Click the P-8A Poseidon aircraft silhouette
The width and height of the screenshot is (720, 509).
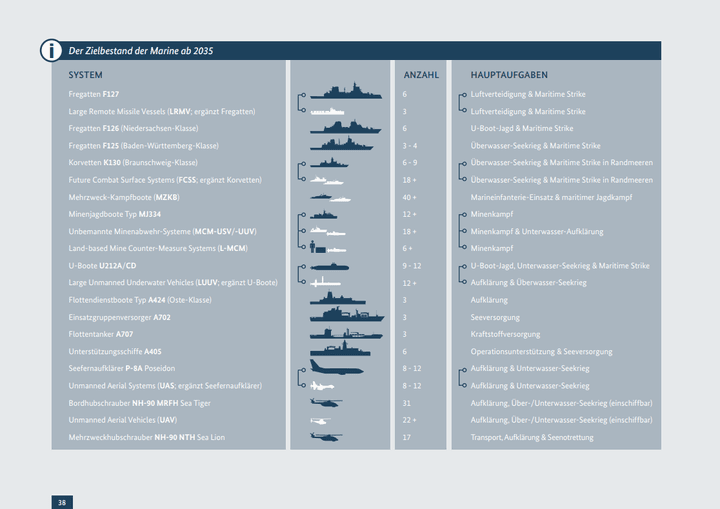[x=337, y=368]
